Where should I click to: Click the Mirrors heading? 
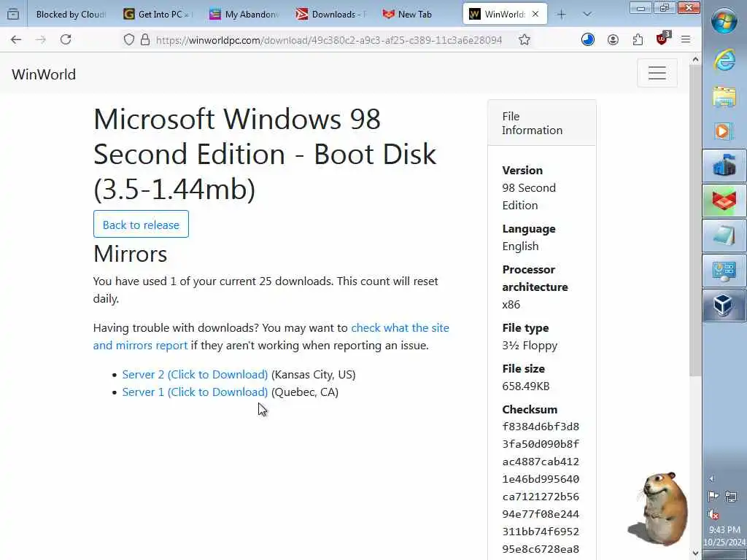[x=130, y=254]
